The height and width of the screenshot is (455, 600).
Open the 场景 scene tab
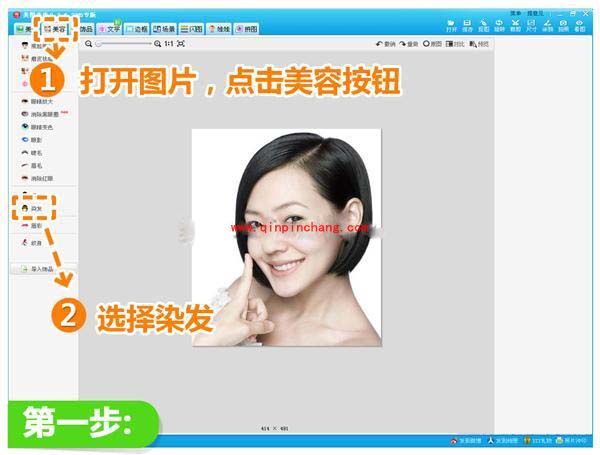[x=164, y=29]
